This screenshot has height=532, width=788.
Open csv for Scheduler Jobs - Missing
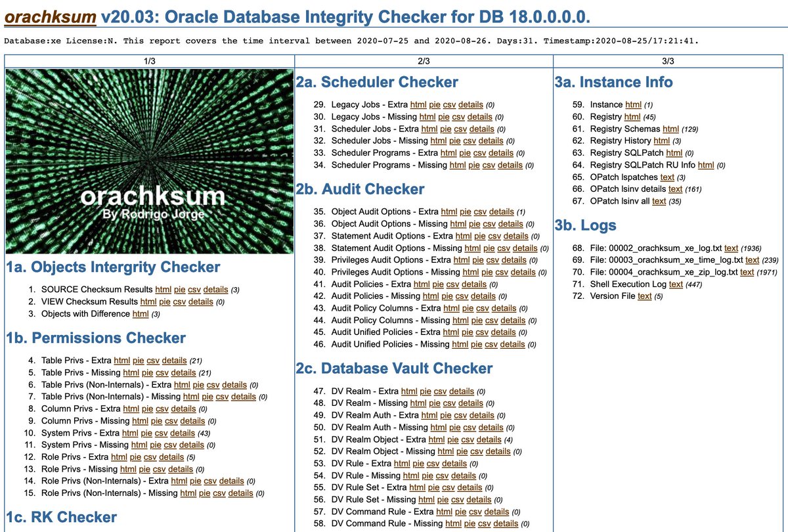[470, 141]
